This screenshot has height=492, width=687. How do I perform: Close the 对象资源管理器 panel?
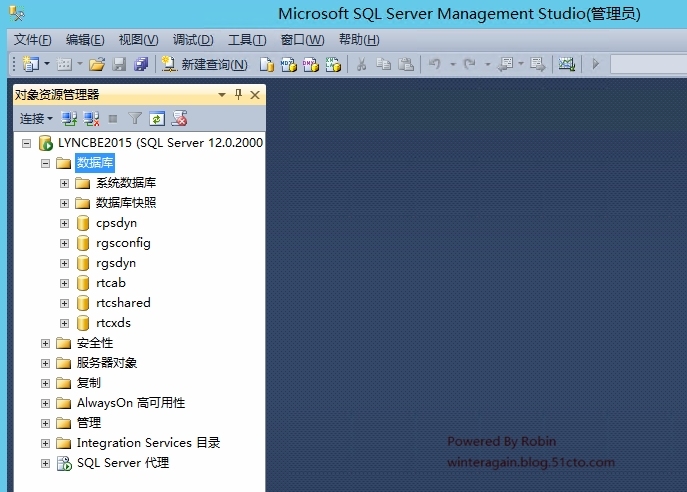point(255,95)
